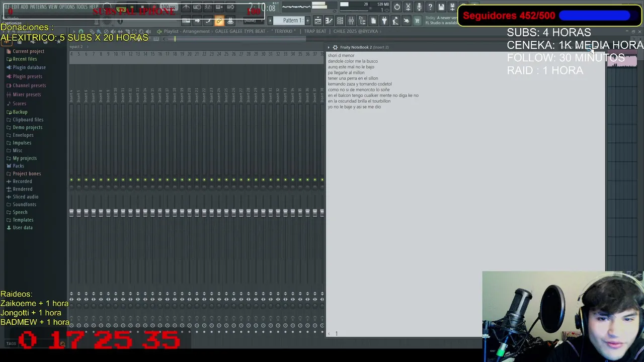Show the Browser view icon
The image size is (644, 362).
pos(362,21)
